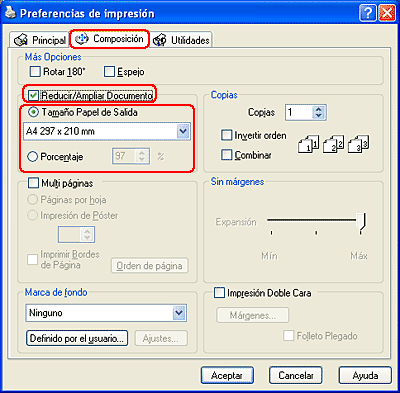Open the Utilidades tab
The height and width of the screenshot is (393, 400).
point(181,40)
